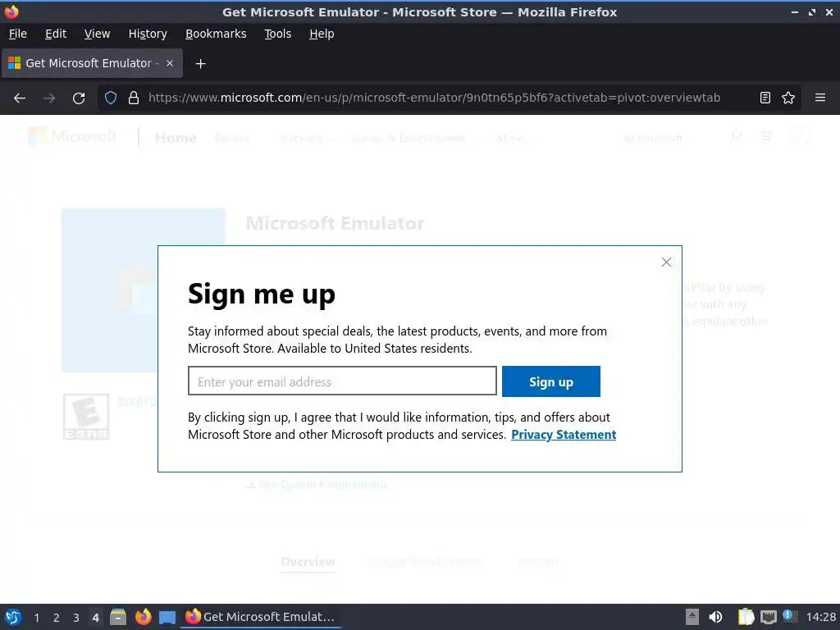Open the View menu
Image resolution: width=840 pixels, height=630 pixels.
click(x=97, y=34)
